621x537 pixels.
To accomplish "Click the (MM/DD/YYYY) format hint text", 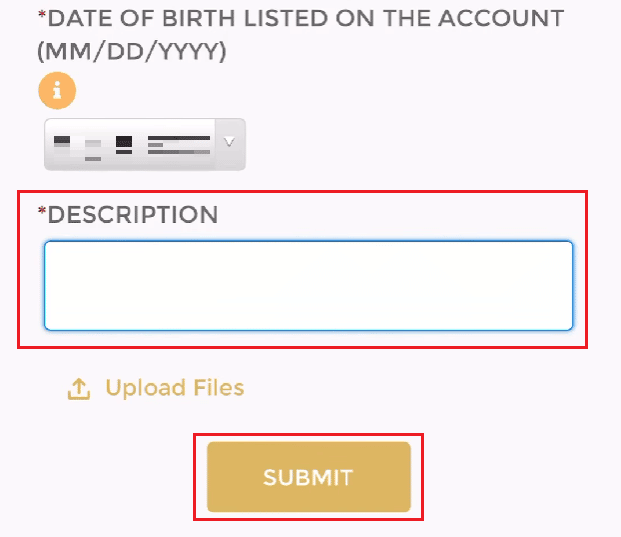I will (132, 52).
